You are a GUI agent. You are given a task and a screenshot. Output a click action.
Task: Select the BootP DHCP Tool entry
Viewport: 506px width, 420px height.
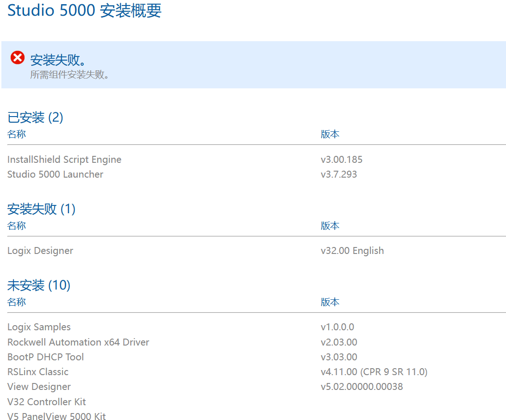point(45,357)
